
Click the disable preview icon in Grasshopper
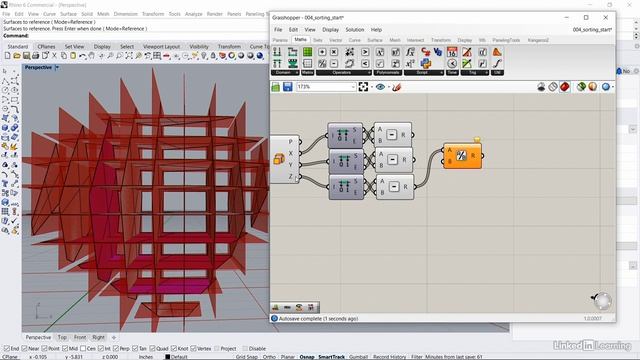[x=541, y=87]
